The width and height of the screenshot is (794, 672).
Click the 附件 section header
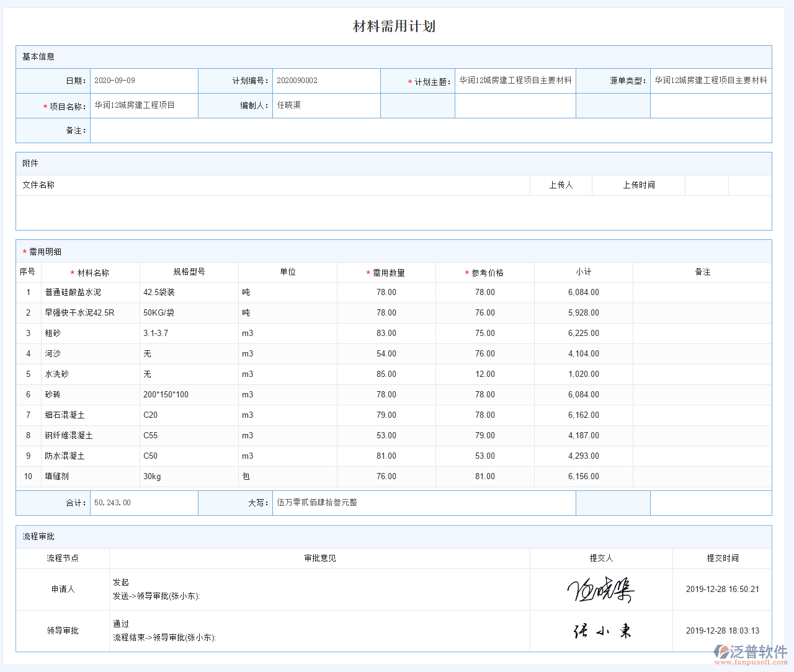(29, 163)
